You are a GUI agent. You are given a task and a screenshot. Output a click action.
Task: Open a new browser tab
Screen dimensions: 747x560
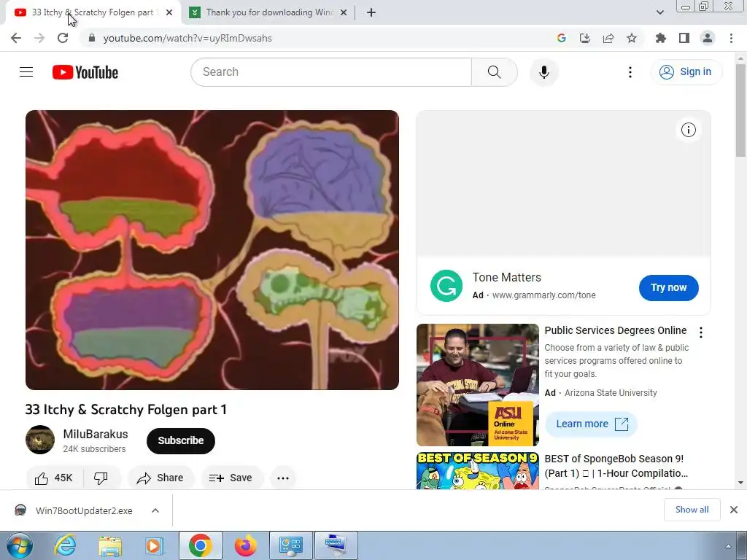click(371, 12)
